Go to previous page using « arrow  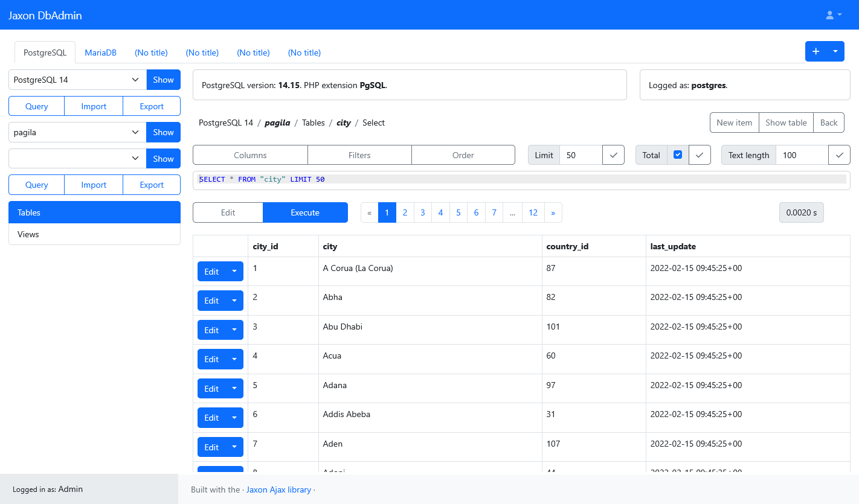pos(370,212)
